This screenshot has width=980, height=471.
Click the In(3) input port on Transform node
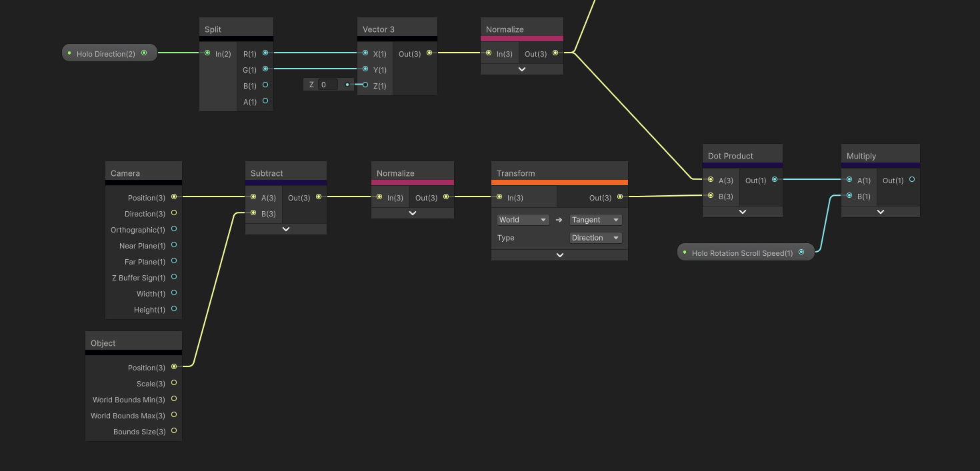click(499, 197)
